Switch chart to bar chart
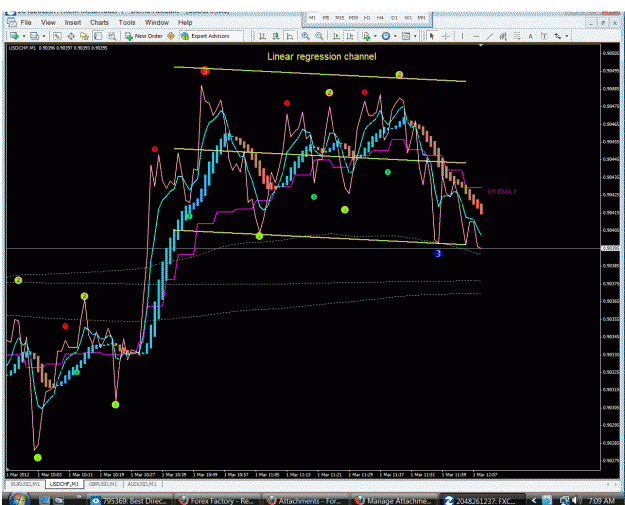Screen dimensions: 625x505 [262, 36]
